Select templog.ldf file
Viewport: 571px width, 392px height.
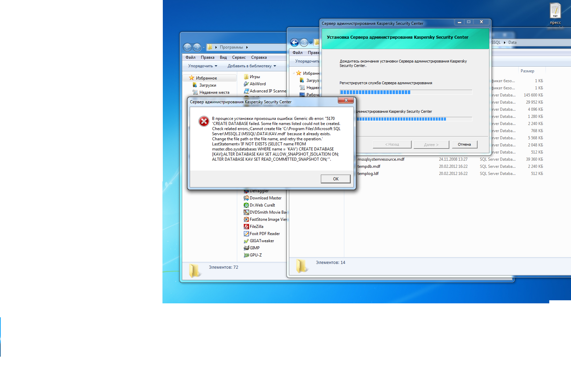point(368,174)
